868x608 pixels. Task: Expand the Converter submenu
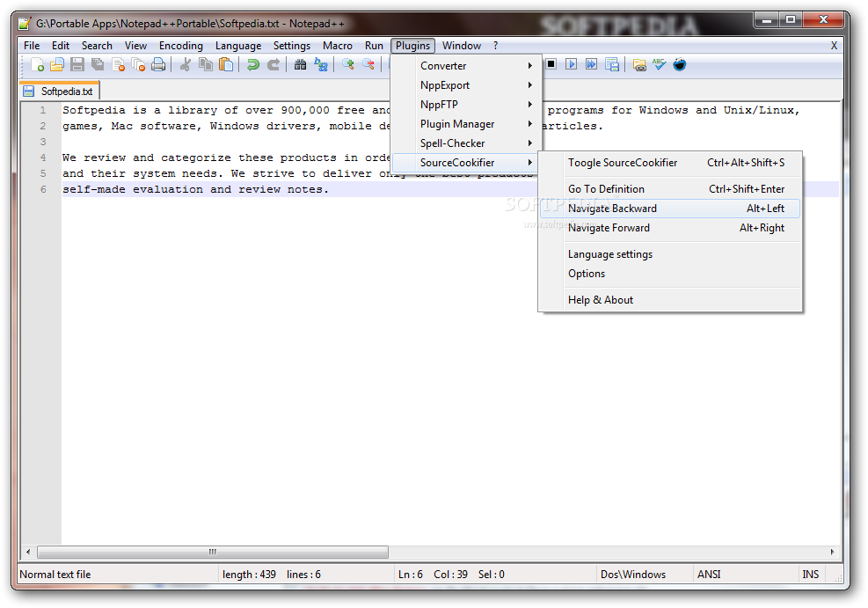point(467,66)
